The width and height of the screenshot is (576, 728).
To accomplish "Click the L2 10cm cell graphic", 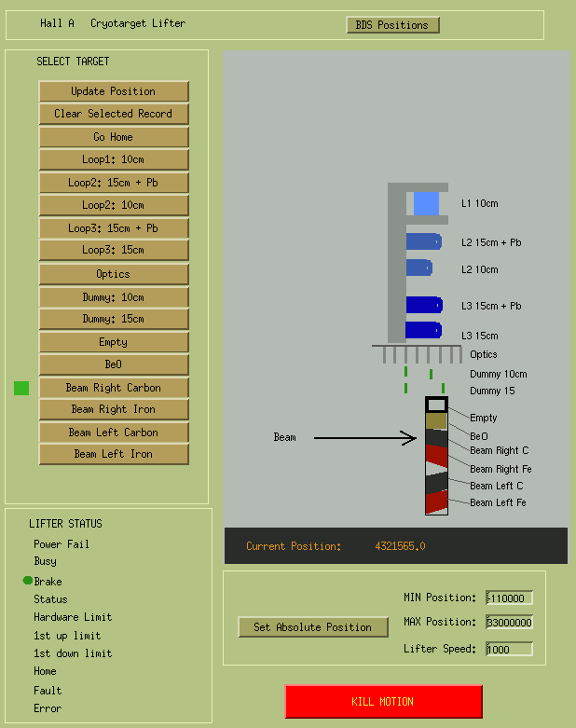I will [x=419, y=268].
